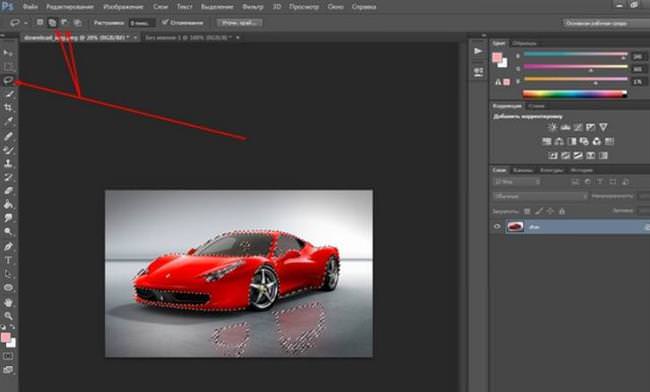Toggle the Сглаживание (anti-alias) checkbox
The height and width of the screenshot is (392, 650).
pos(165,22)
